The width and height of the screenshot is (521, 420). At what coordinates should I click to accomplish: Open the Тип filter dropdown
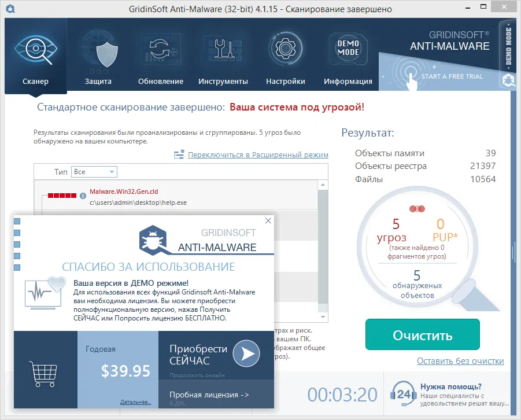pyautogui.click(x=94, y=172)
